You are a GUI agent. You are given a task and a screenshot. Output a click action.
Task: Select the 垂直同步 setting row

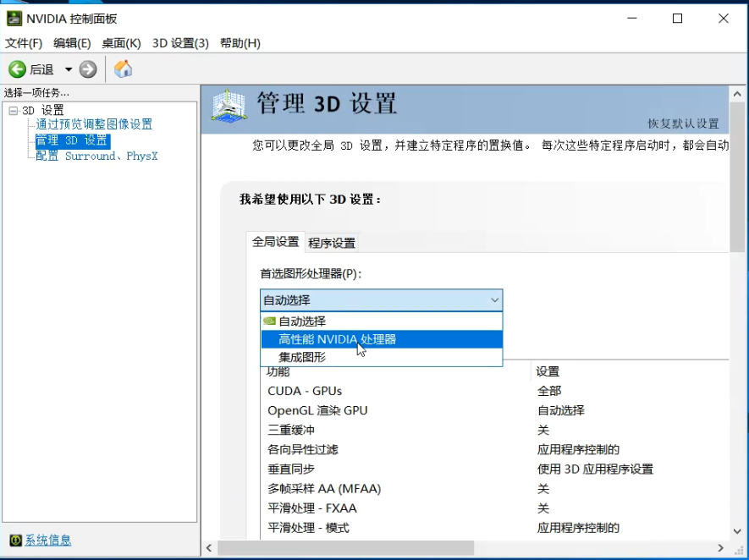coord(495,469)
